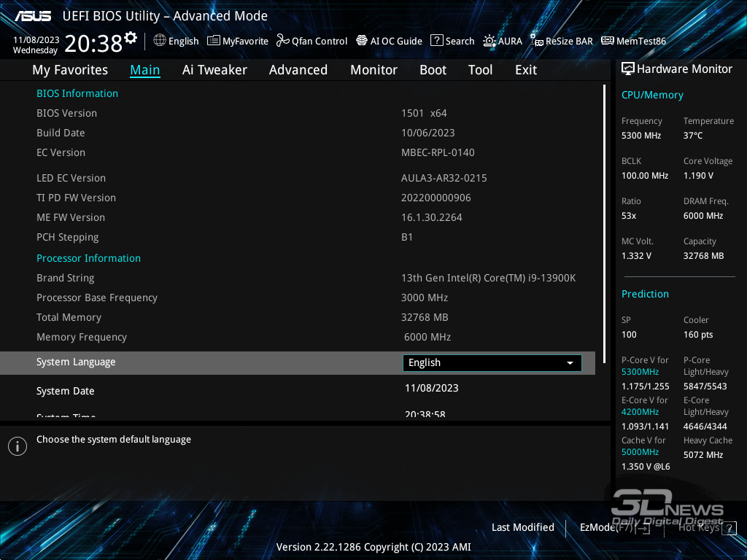Open the Tool tab
The width and height of the screenshot is (747, 560).
[x=480, y=70]
